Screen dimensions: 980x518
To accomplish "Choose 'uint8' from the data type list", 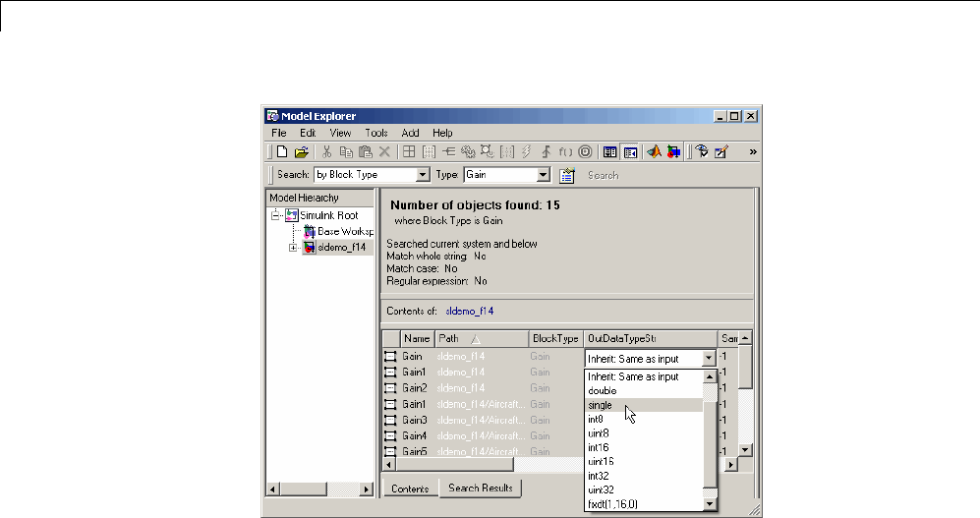I will tap(644, 433).
